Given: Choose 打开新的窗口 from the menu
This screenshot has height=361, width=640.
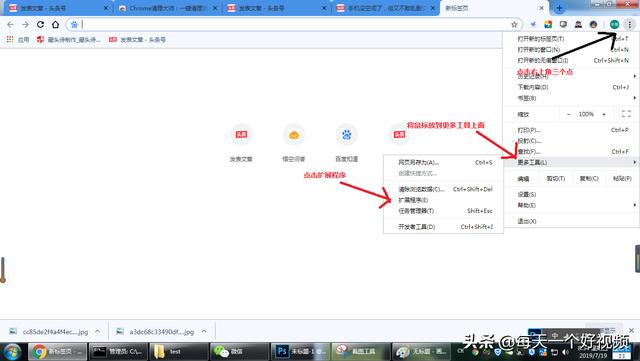Looking at the screenshot, I should click(x=572, y=49).
